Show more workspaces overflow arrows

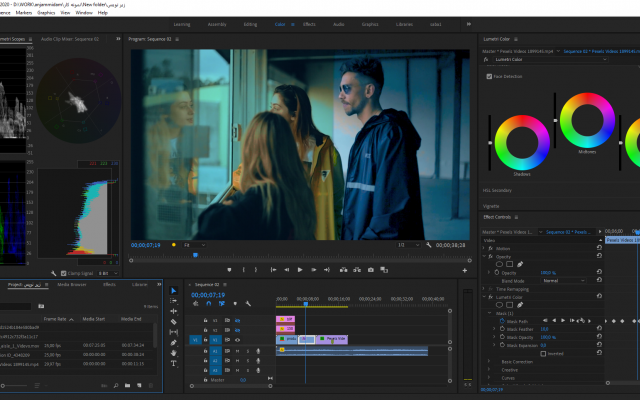click(469, 24)
